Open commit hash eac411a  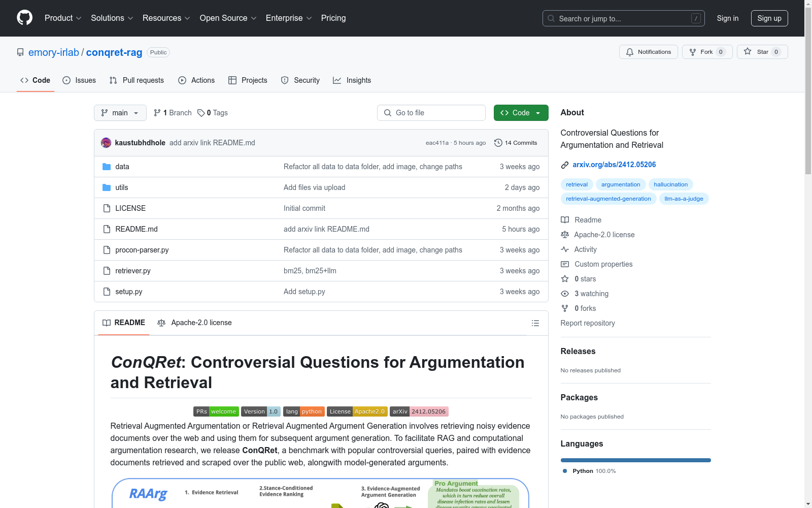[437, 143]
